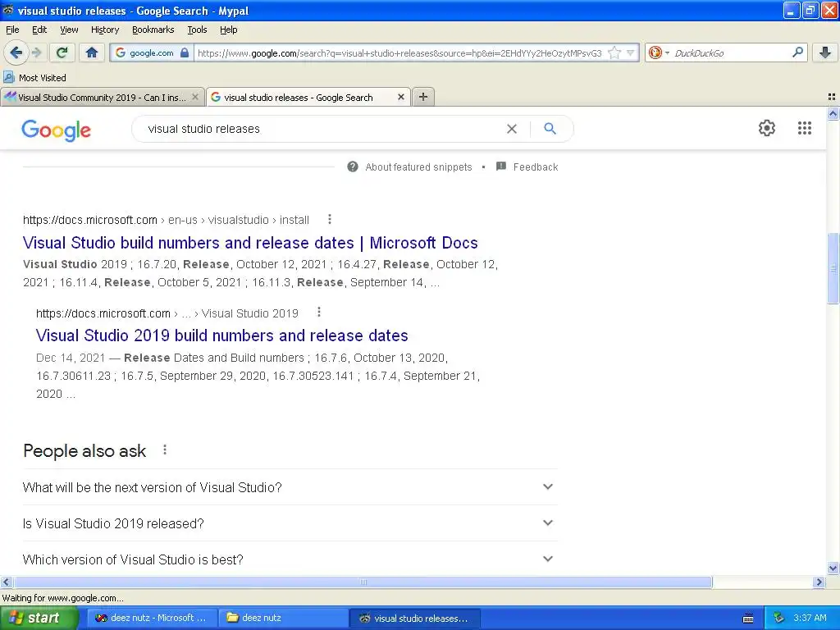The height and width of the screenshot is (630, 840).
Task: Click the 3:37 AM clock
Action: click(810, 618)
